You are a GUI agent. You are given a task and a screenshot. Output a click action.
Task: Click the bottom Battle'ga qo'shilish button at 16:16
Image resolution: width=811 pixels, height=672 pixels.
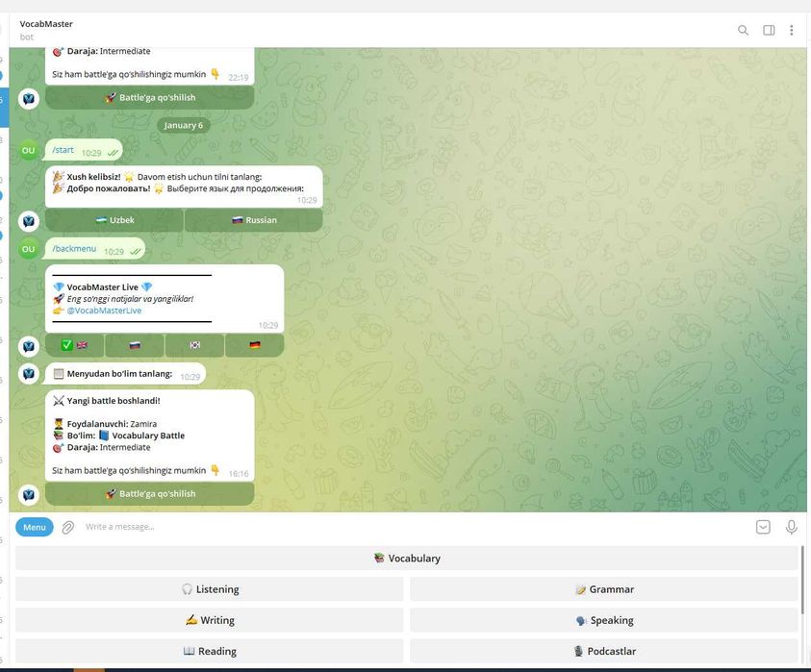150,493
